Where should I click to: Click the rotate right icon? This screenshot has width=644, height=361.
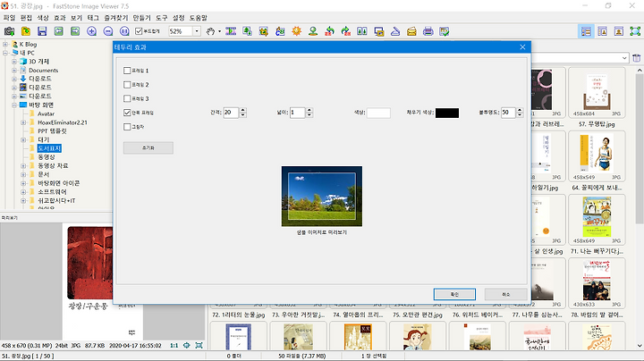[x=346, y=31]
